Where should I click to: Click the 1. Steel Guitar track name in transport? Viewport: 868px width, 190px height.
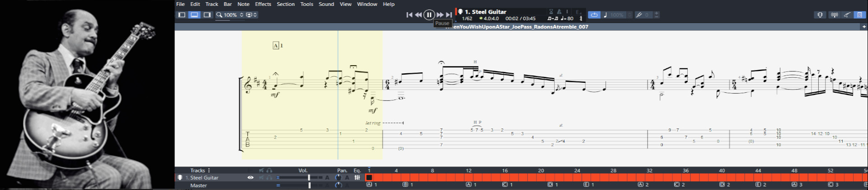coord(486,12)
